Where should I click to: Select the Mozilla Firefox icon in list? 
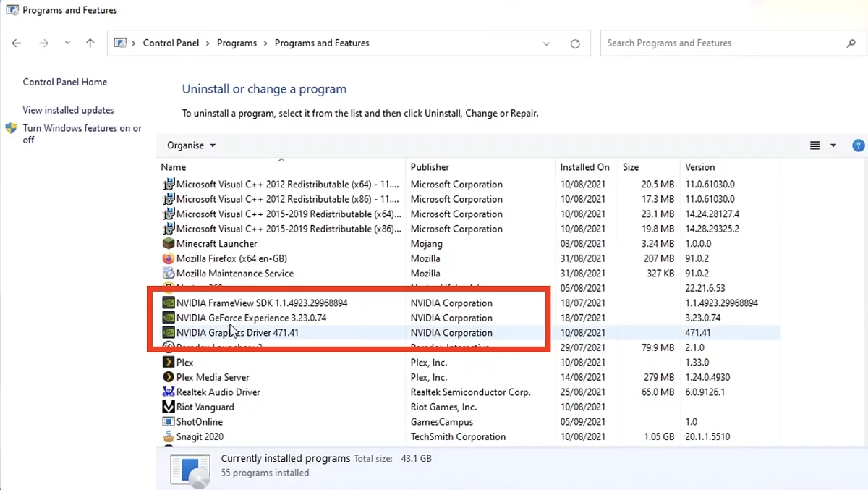tap(169, 258)
